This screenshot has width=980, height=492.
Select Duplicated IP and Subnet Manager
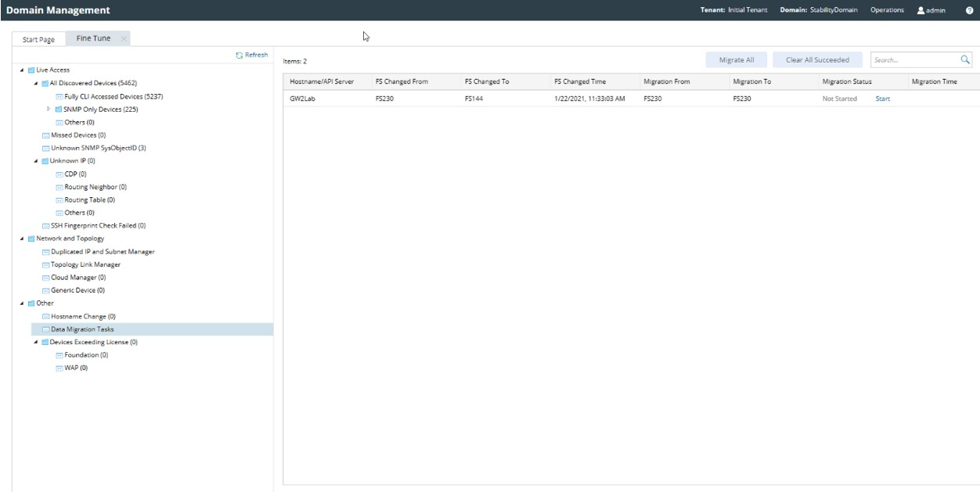pos(103,252)
